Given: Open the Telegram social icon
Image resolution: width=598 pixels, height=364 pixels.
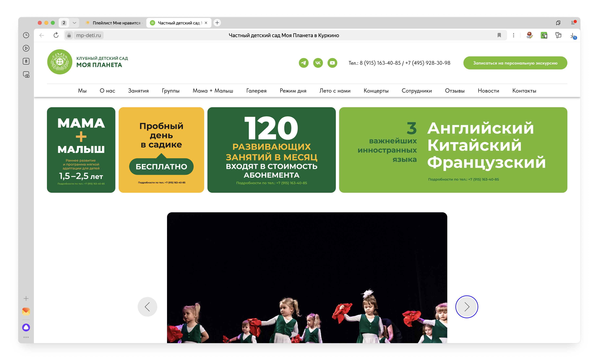Looking at the screenshot, I should click(x=303, y=63).
